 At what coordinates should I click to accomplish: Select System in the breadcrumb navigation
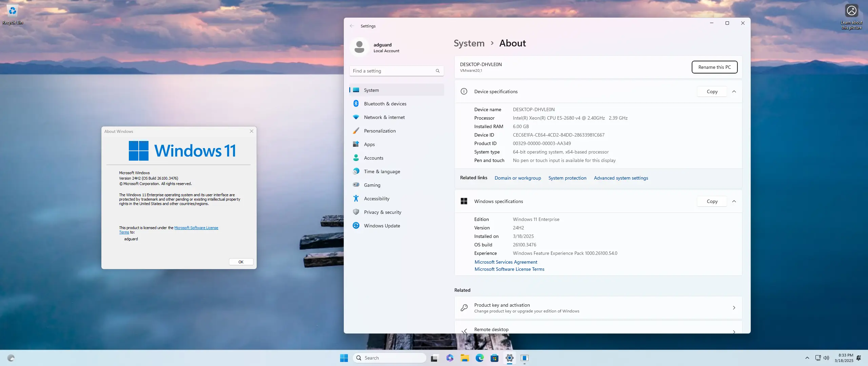pos(469,43)
